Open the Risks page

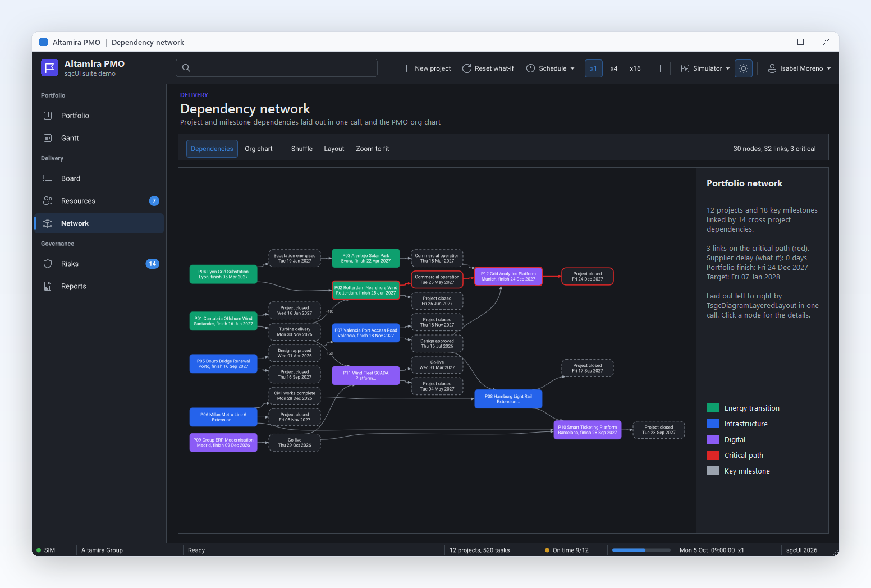pos(99,264)
